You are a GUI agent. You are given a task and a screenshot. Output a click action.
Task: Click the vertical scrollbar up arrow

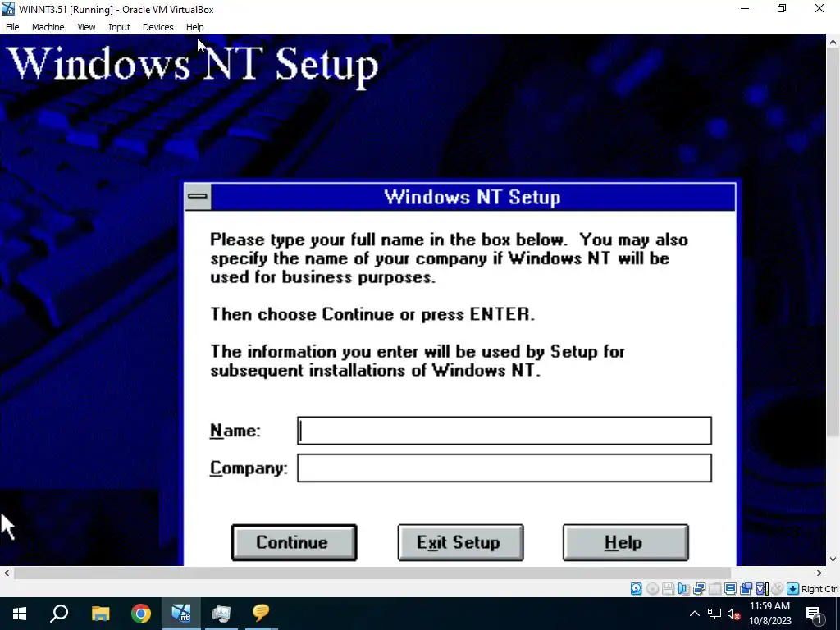click(833, 43)
